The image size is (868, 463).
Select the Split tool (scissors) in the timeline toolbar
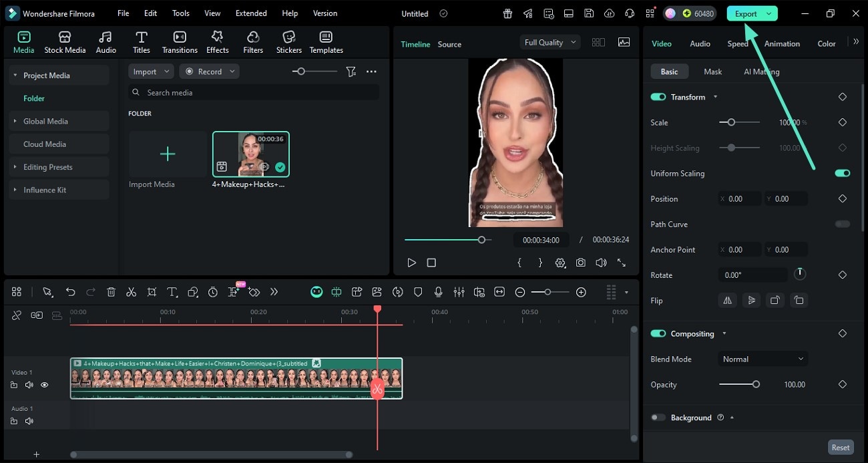point(131,292)
